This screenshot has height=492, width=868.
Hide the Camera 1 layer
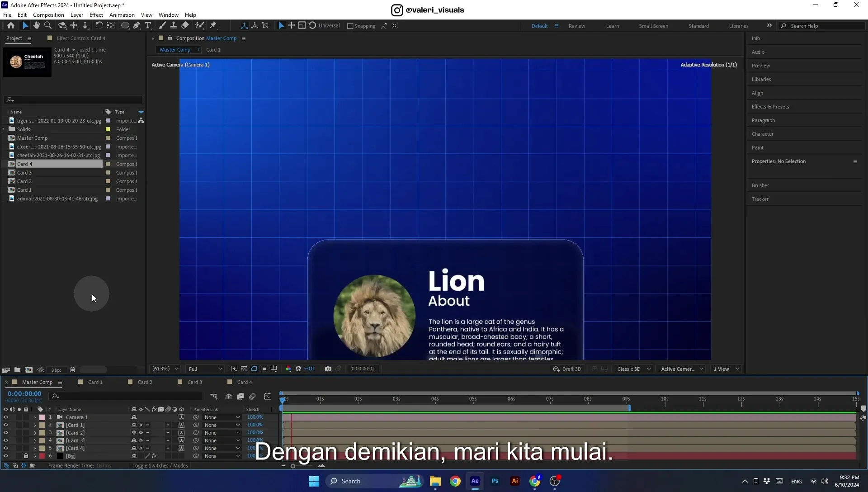5,417
